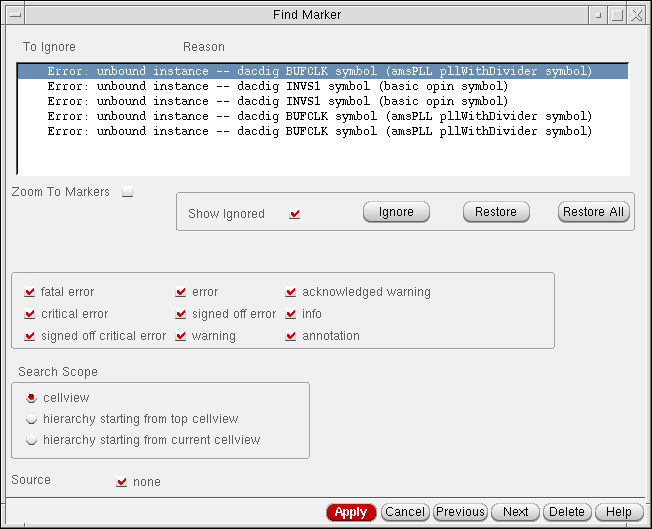Toggle Source none checkbox
The width and height of the screenshot is (652, 529).
pyautogui.click(x=122, y=482)
